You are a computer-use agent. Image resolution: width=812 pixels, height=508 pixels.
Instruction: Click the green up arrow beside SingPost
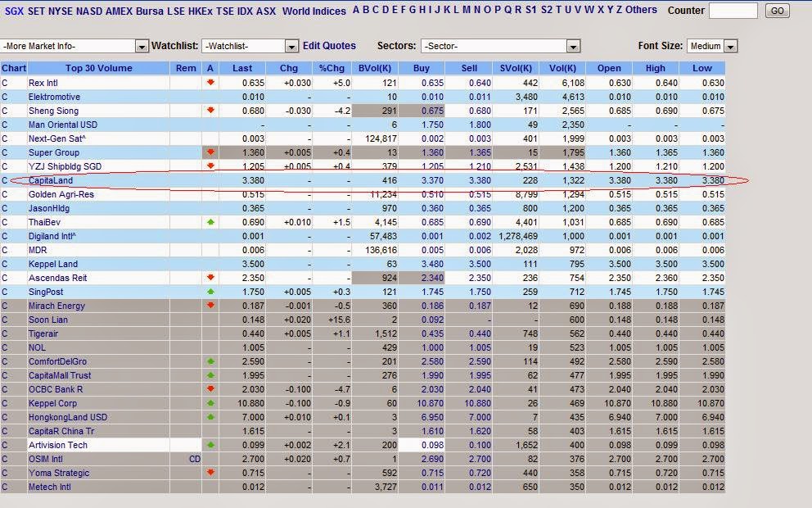[x=210, y=292]
